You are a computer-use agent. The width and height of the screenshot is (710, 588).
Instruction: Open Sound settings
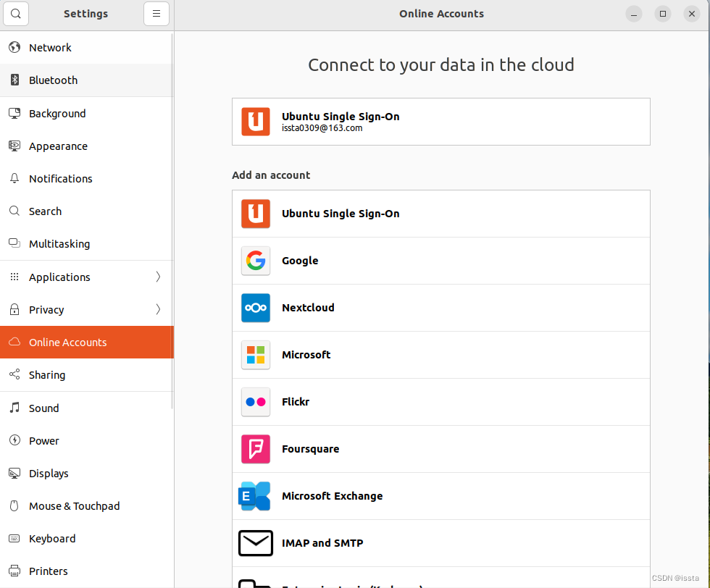(x=86, y=408)
